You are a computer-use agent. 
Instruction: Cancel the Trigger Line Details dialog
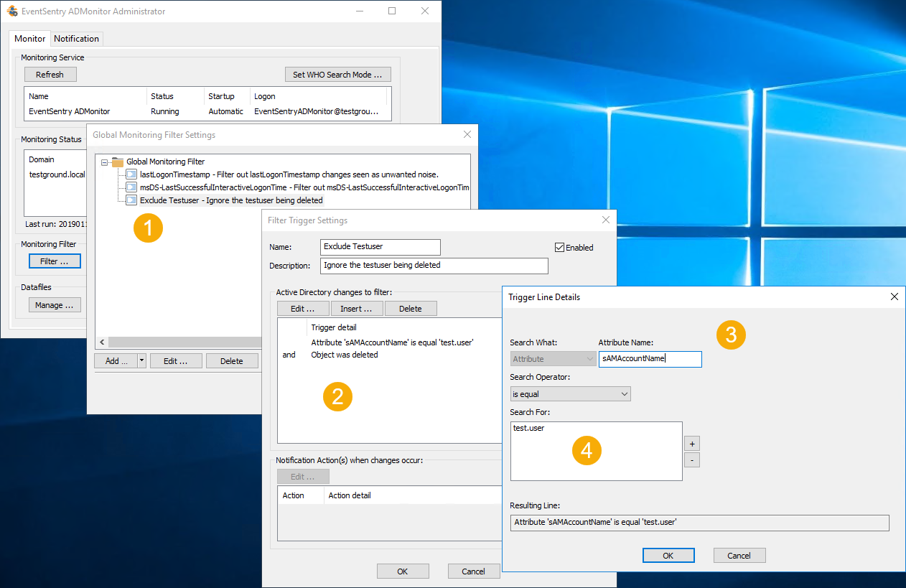[x=739, y=555]
